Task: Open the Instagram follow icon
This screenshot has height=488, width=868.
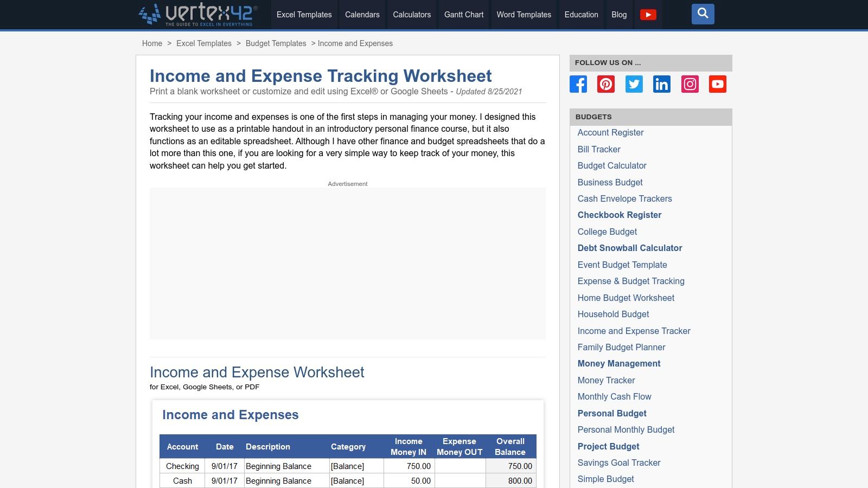Action: click(x=690, y=84)
